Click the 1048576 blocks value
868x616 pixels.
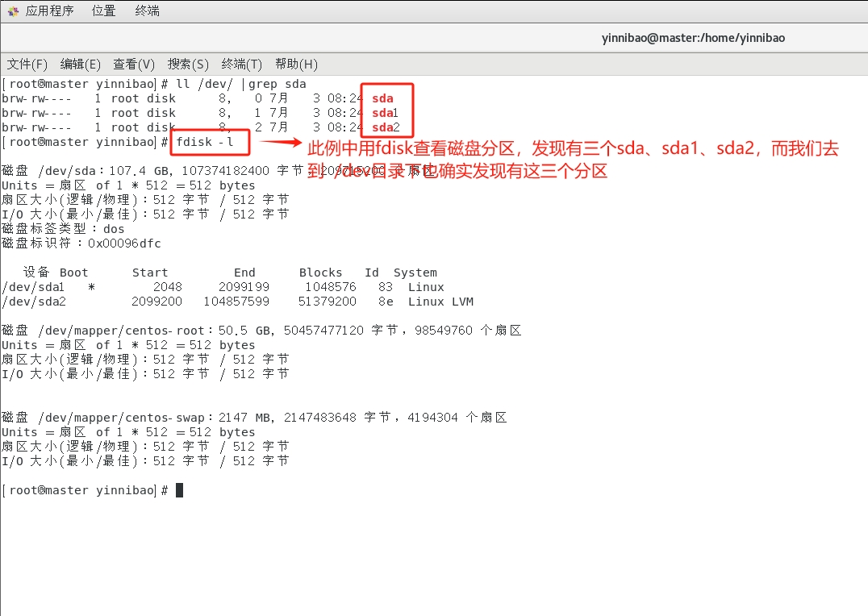pos(331,287)
